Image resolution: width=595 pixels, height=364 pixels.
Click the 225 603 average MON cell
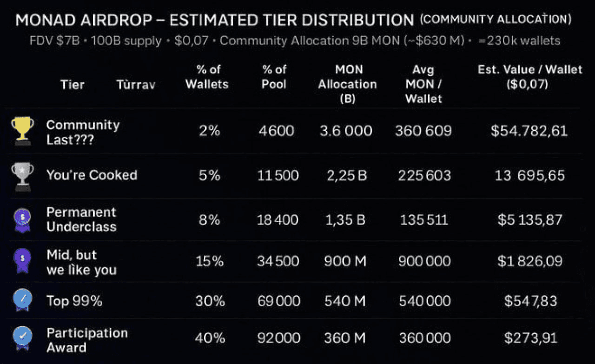(424, 175)
